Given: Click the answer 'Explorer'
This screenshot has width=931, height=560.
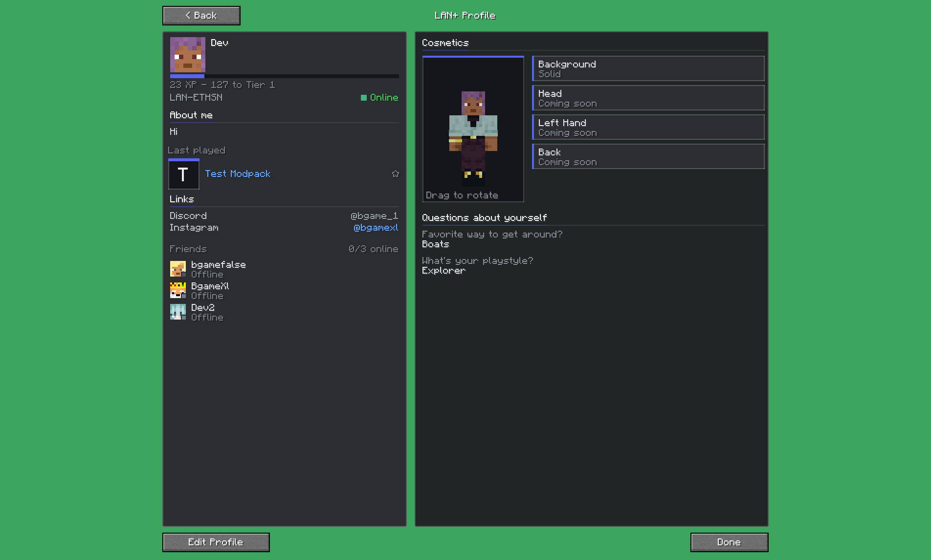Looking at the screenshot, I should [x=444, y=271].
